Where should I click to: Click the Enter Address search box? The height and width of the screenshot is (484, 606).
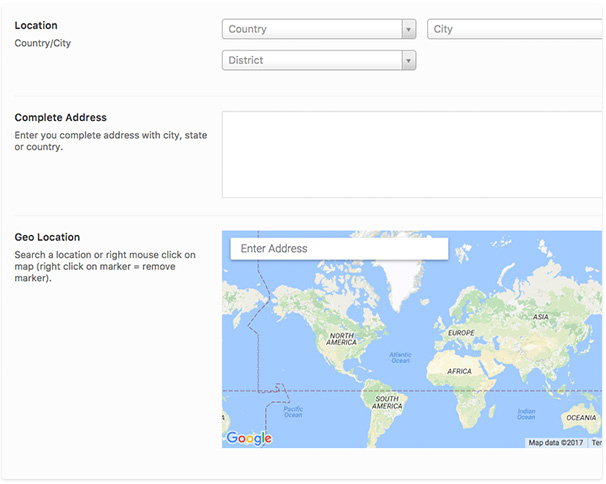339,248
